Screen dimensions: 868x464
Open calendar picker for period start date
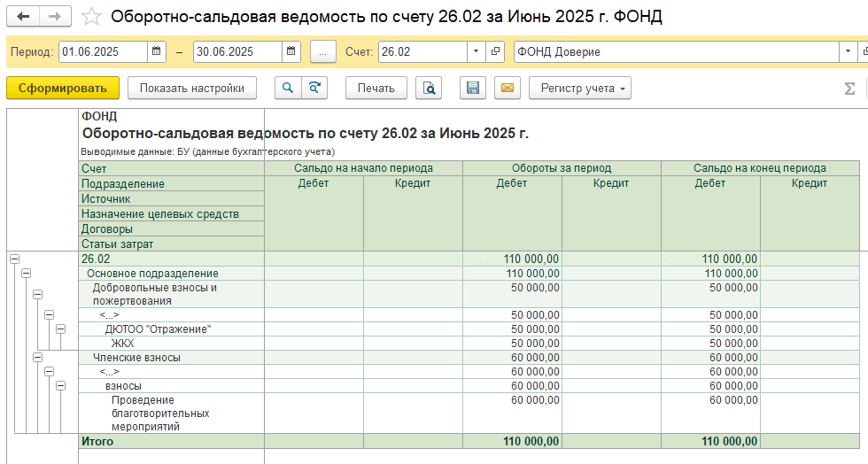tap(157, 51)
